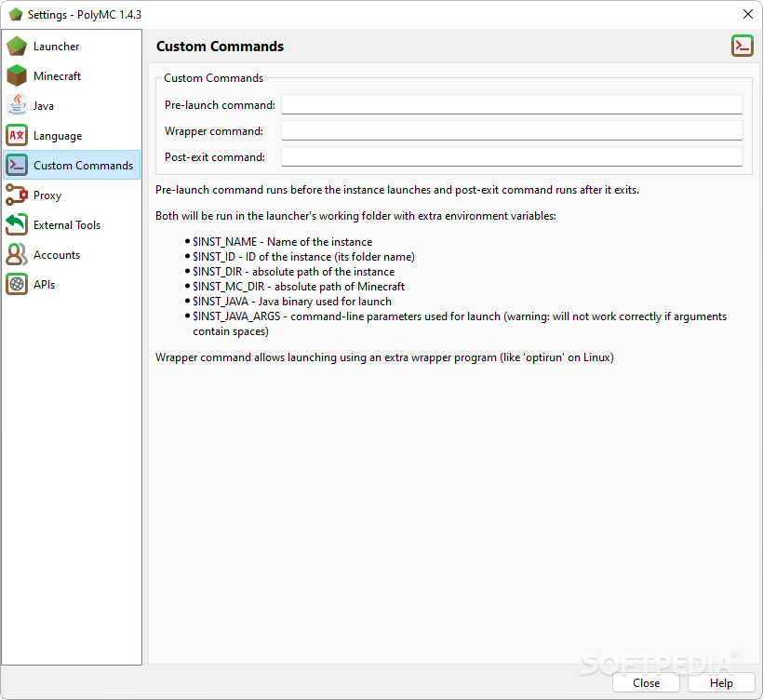
Task: Close the Settings window with the X button
Action: (748, 14)
